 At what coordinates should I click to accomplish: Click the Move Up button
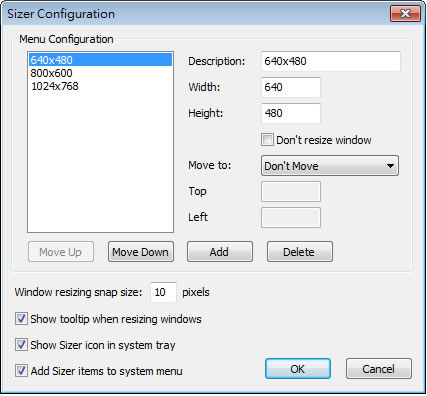(x=61, y=252)
